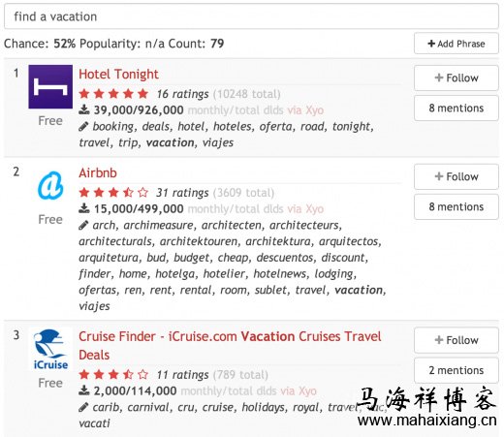Open Airbnb's 8 mentions
This screenshot has width=504, height=437.
click(457, 206)
